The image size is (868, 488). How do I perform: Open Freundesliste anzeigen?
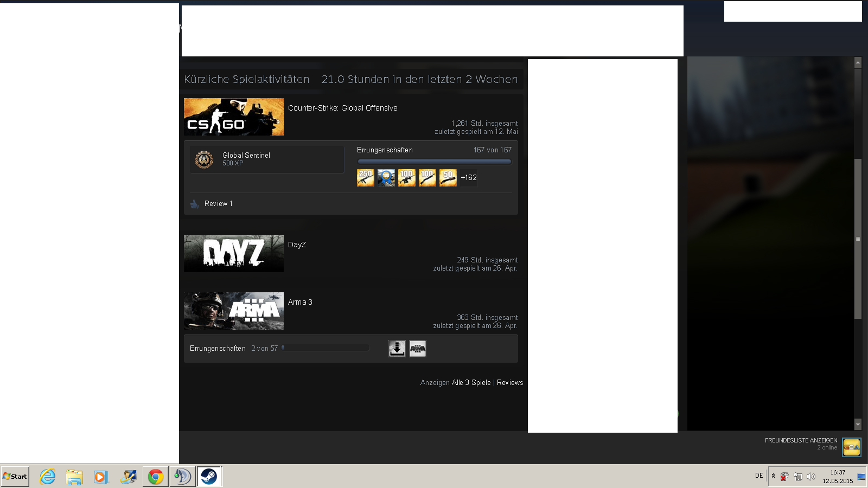point(801,440)
